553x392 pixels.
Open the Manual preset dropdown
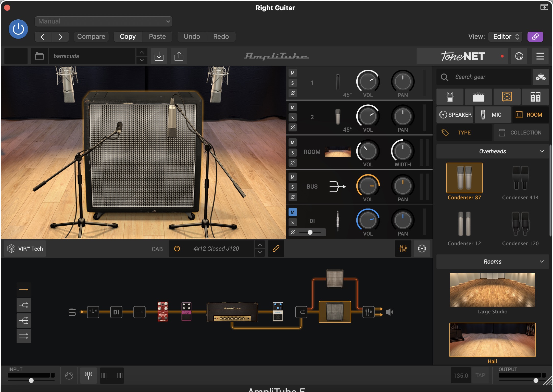coord(103,21)
